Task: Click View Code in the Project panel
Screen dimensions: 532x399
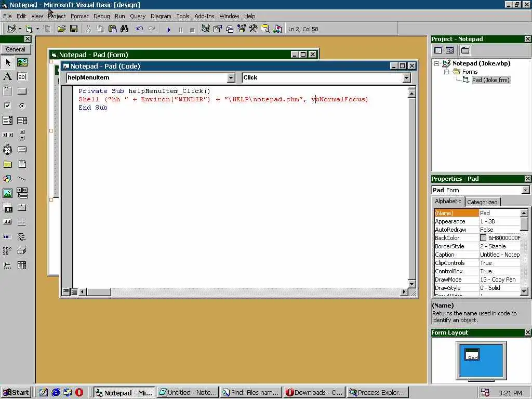Action: tap(438, 50)
